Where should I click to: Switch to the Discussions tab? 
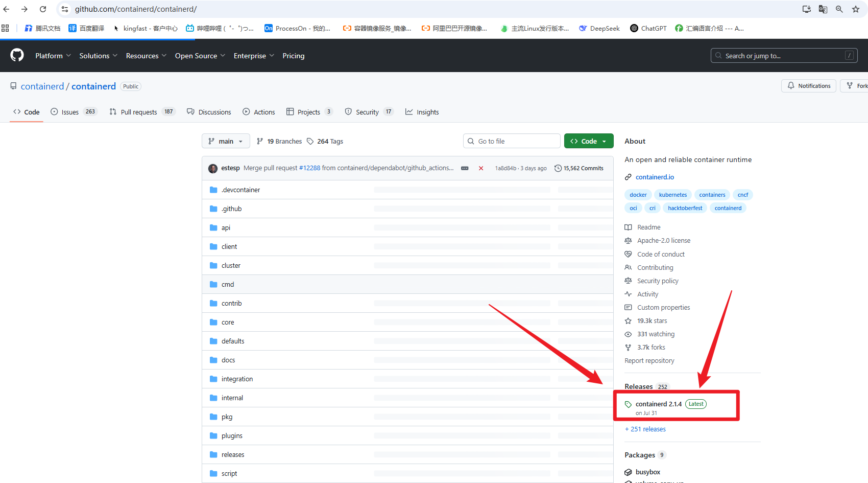pyautogui.click(x=209, y=112)
